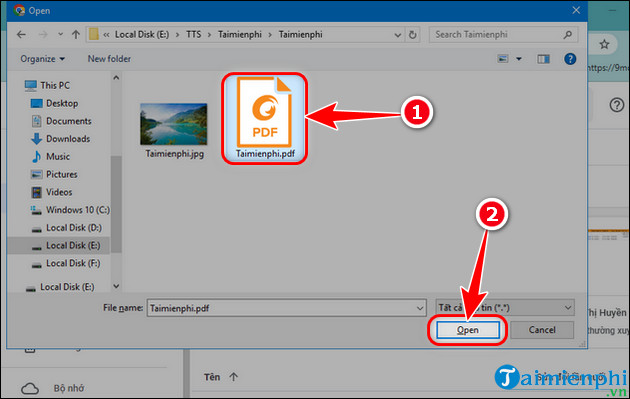Image resolution: width=630 pixels, height=399 pixels.
Task: Refresh the Taimienphi folder view
Action: (x=412, y=35)
